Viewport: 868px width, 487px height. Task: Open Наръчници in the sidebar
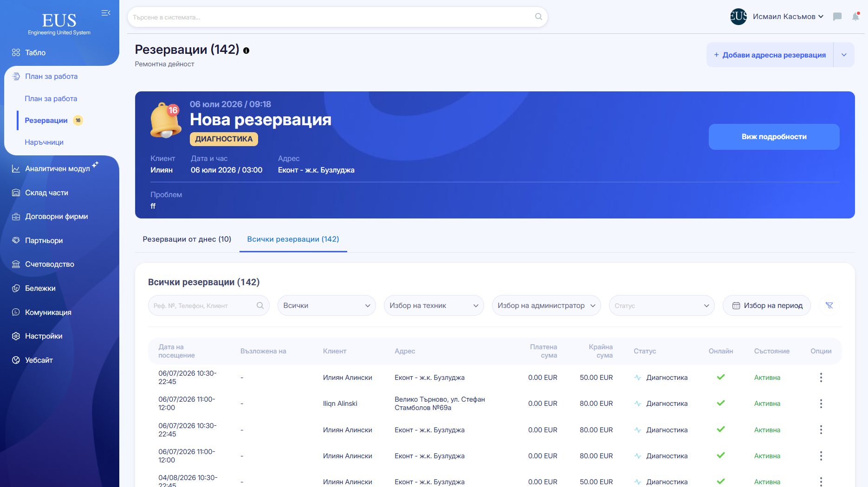click(44, 142)
